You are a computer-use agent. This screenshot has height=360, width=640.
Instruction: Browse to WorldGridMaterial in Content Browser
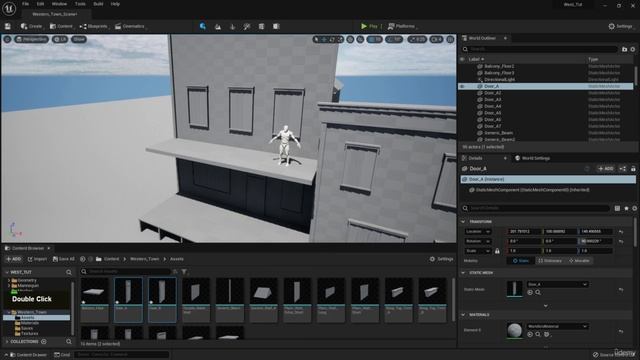[538, 334]
